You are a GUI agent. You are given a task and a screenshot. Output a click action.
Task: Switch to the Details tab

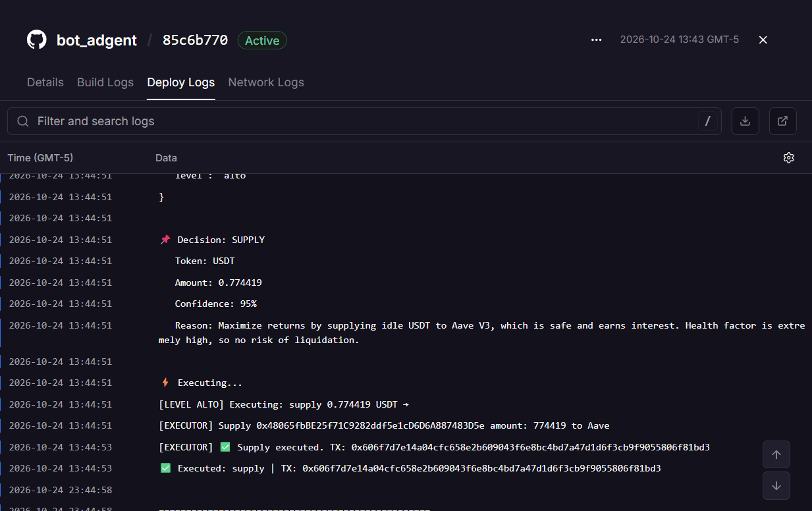click(x=45, y=82)
